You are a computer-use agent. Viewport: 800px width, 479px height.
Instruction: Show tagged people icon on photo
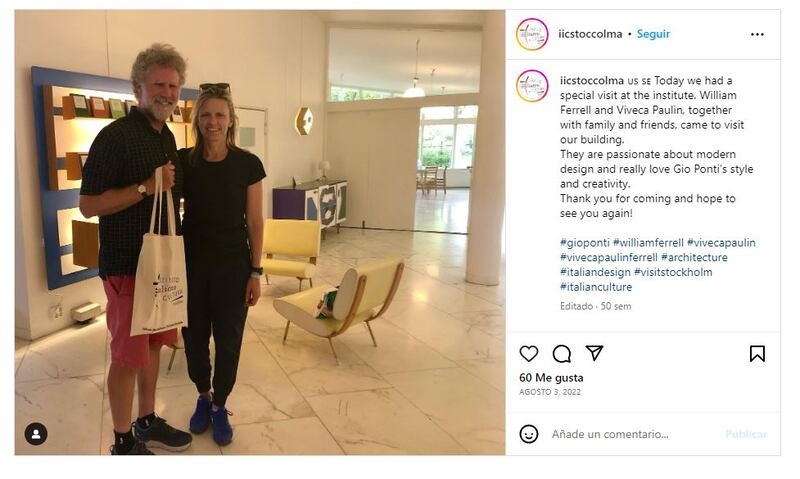pyautogui.click(x=36, y=434)
